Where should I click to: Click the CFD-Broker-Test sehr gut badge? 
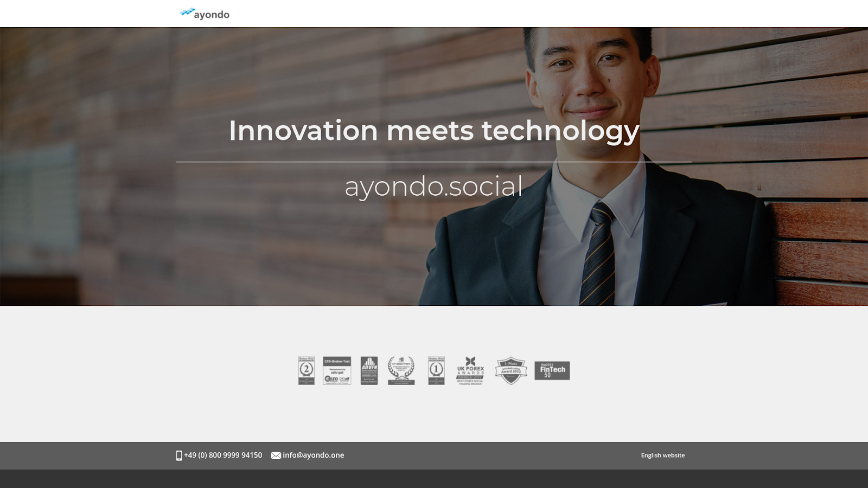tap(337, 371)
